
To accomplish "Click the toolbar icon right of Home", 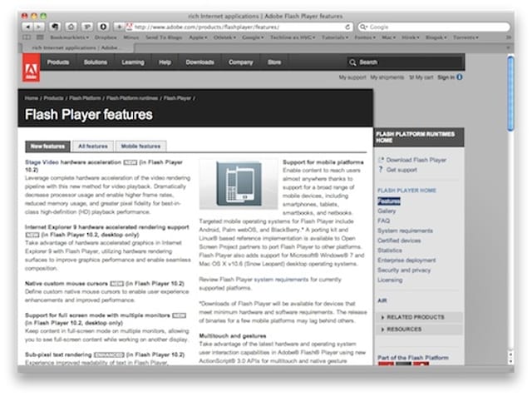I will coord(87,27).
